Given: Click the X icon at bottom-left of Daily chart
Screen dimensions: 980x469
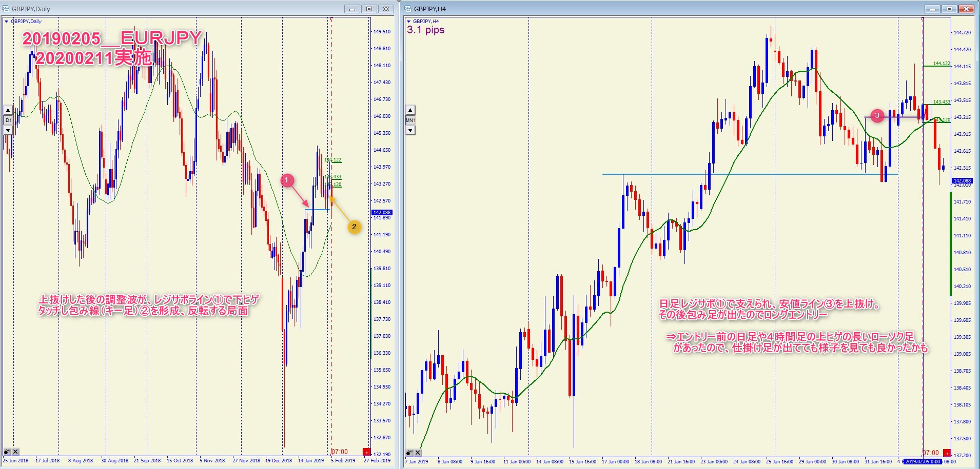Looking at the screenshot, I should pos(16,452).
